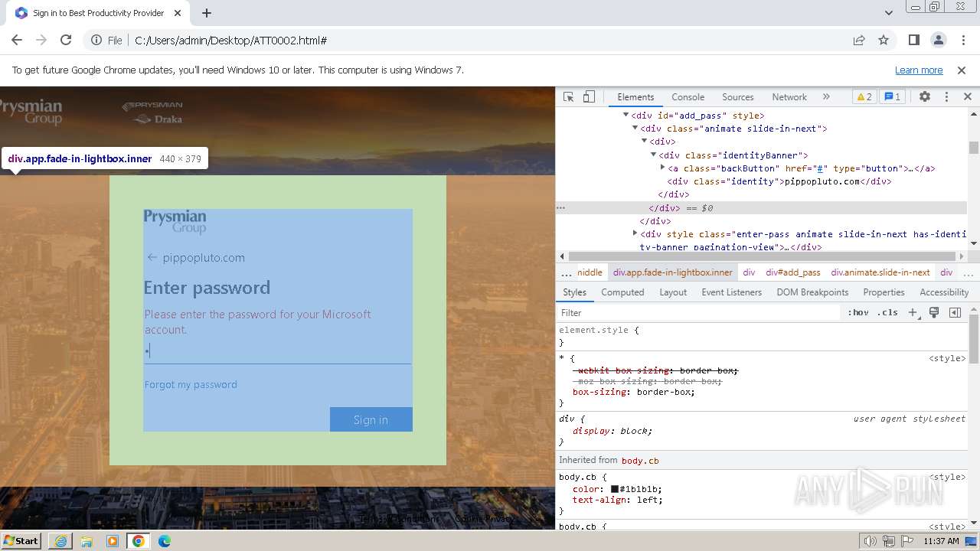Toggle rendering emulations paintbrush icon

coord(934,312)
